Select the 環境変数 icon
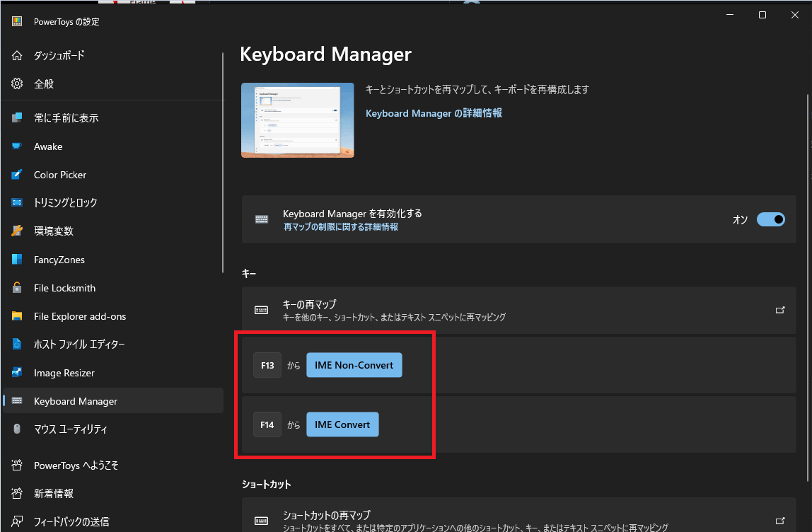This screenshot has height=532, width=812. pyautogui.click(x=17, y=231)
